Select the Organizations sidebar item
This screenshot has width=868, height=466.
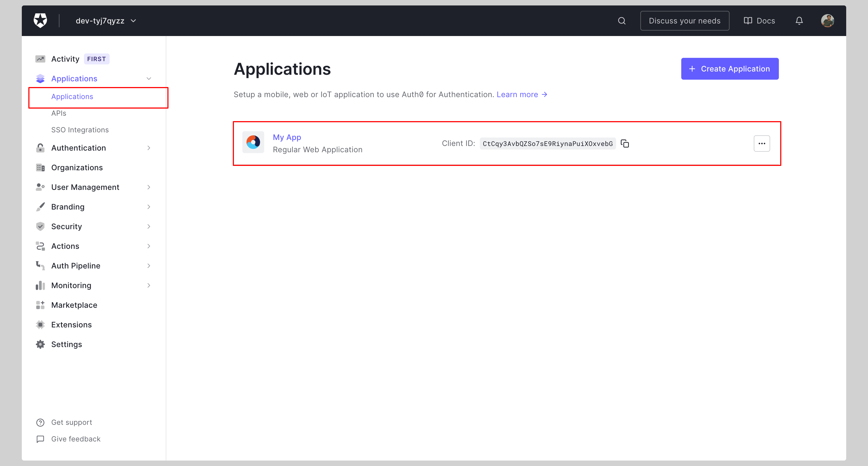(x=77, y=167)
